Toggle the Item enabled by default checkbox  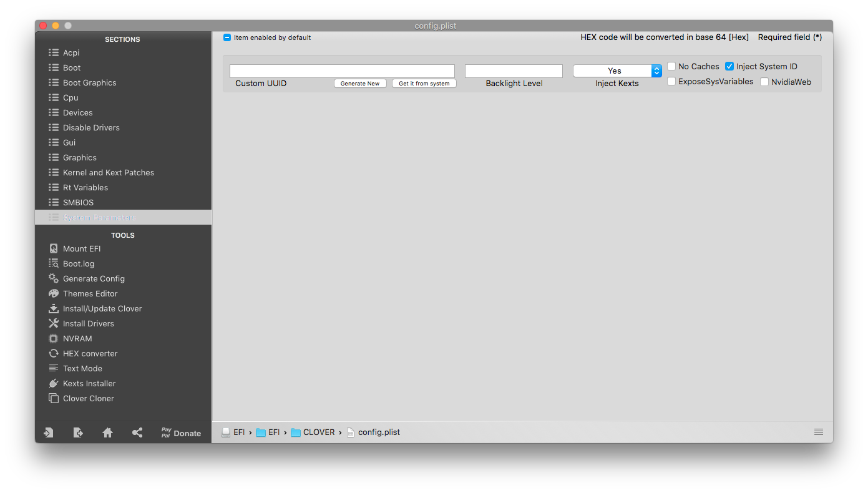coord(227,37)
